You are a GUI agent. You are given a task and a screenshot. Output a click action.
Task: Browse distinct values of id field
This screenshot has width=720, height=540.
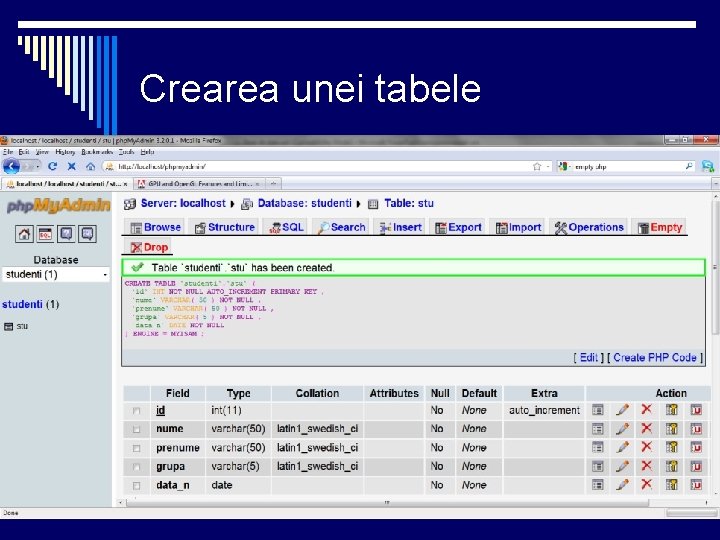click(x=597, y=410)
